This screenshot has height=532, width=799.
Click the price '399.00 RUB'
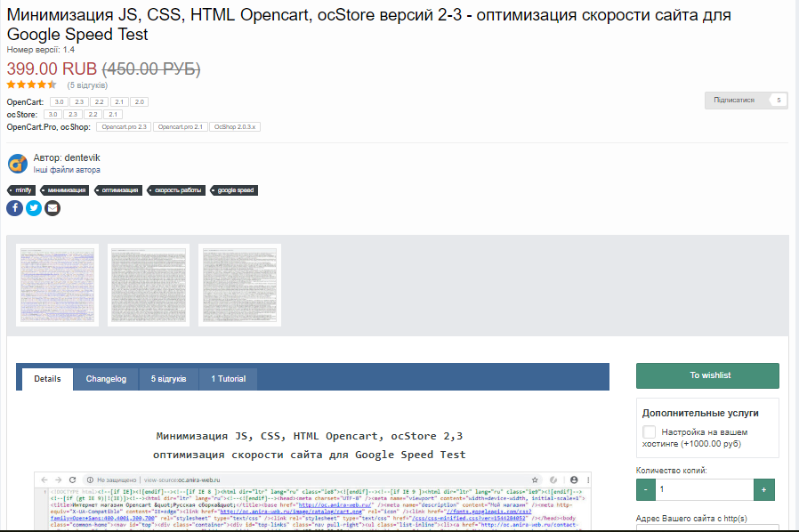pos(52,69)
